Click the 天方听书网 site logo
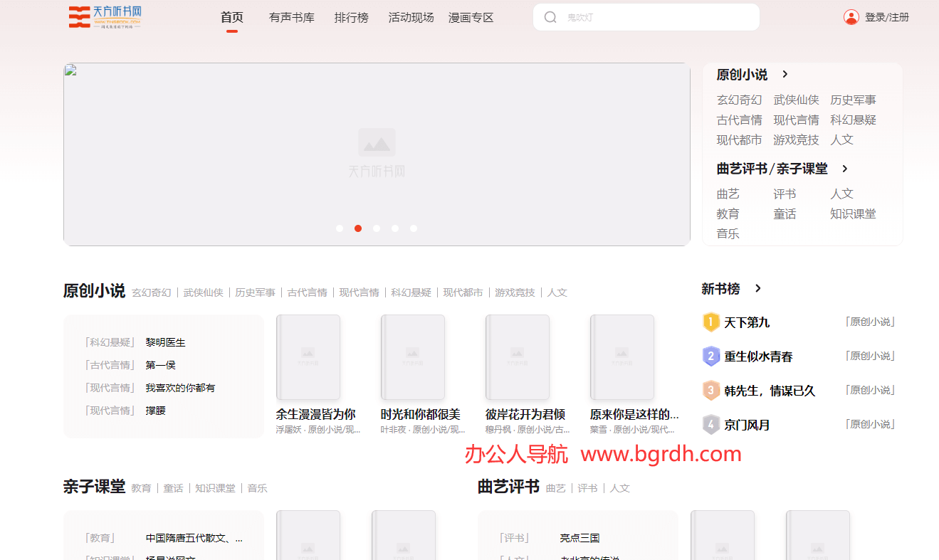Screen dimensions: 939x560 [x=105, y=17]
